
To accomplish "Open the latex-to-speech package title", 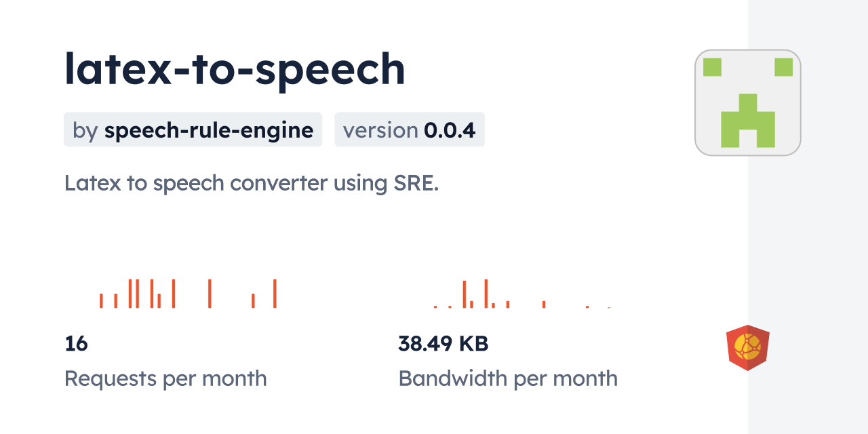I will (x=235, y=69).
